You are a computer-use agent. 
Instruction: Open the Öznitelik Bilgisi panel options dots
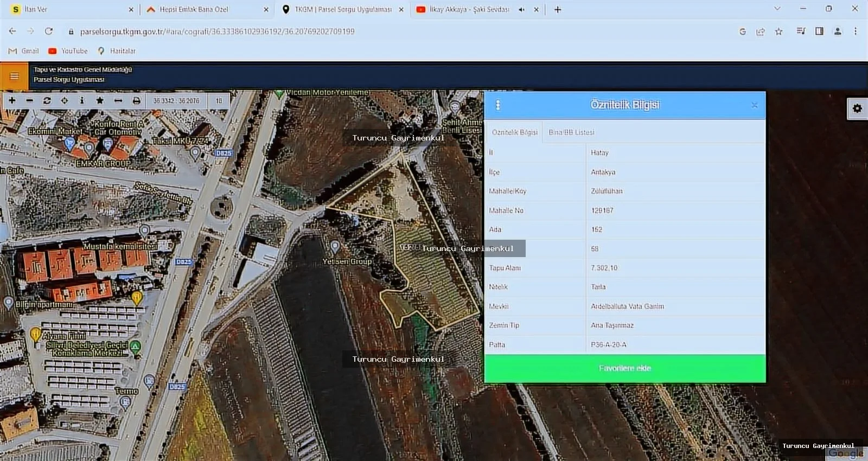click(x=498, y=105)
